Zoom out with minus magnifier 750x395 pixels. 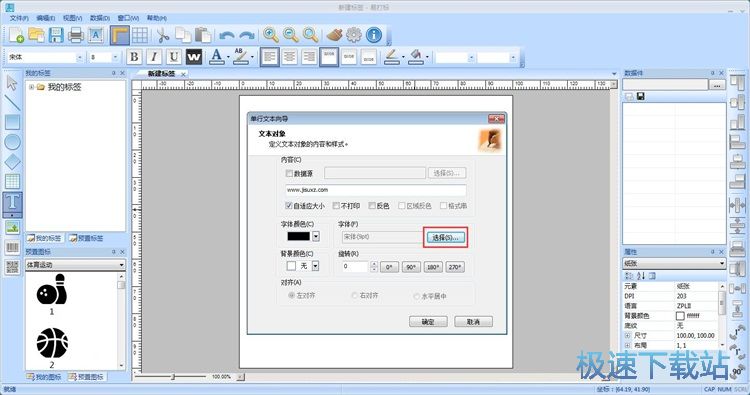pos(291,35)
